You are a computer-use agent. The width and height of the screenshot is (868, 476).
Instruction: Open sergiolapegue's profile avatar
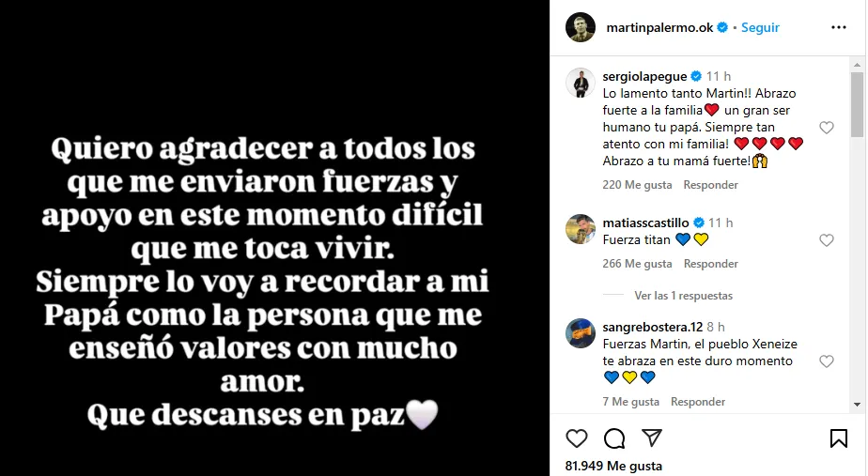point(581,83)
